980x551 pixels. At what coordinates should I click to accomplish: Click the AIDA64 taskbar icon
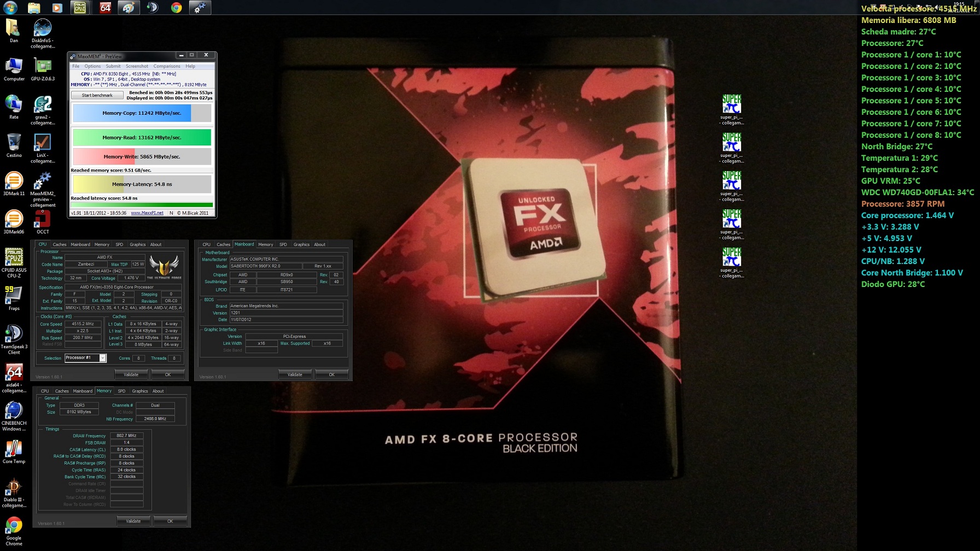[105, 8]
